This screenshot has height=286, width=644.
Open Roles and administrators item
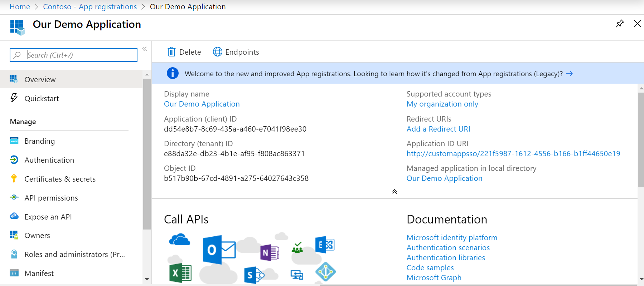[71, 255]
